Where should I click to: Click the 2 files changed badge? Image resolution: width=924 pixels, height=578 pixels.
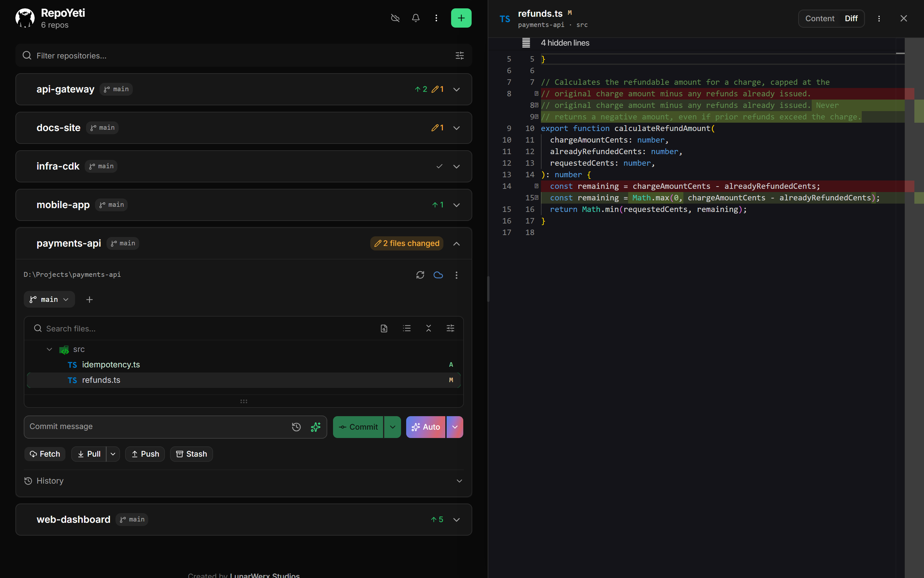click(406, 243)
